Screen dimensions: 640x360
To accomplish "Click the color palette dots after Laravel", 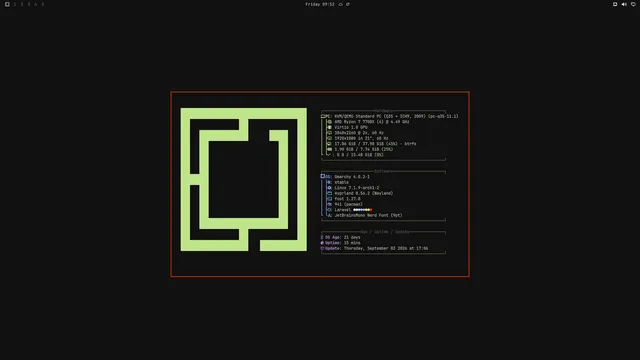I will coord(362,210).
